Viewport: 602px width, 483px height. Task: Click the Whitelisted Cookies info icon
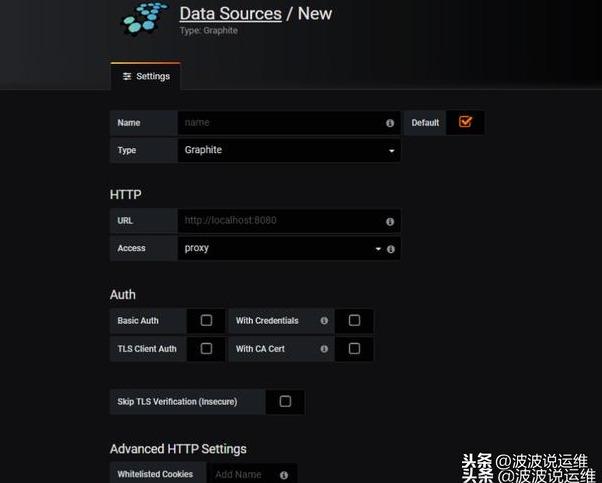284,475
